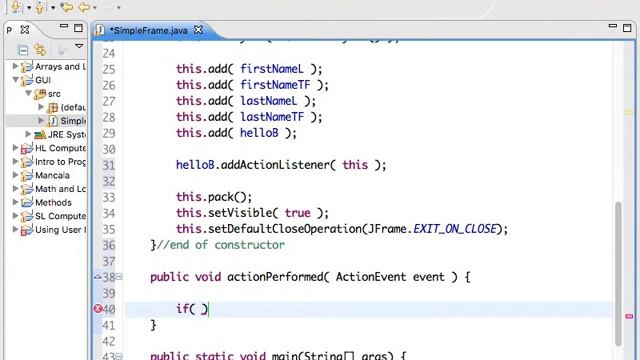Collapse the src folder node

[x=29, y=93]
